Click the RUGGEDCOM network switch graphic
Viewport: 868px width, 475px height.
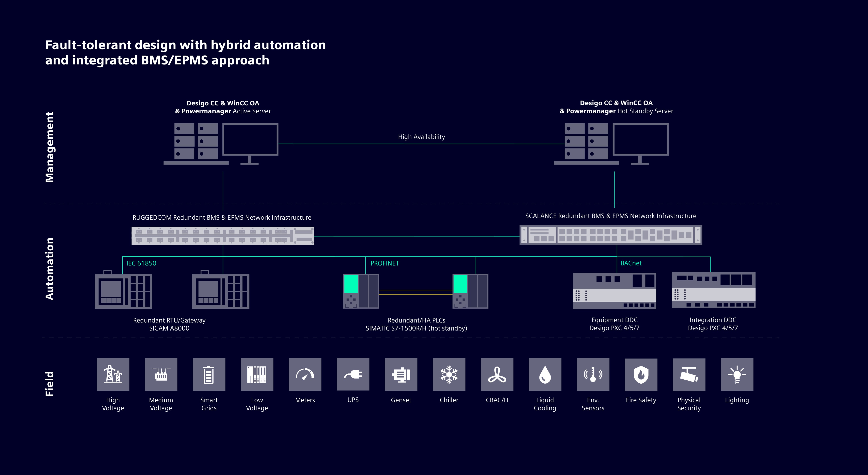tap(223, 236)
